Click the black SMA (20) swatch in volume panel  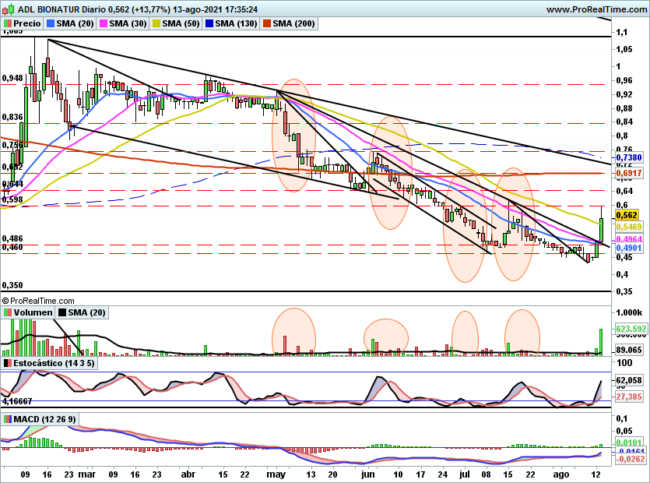coord(63,313)
